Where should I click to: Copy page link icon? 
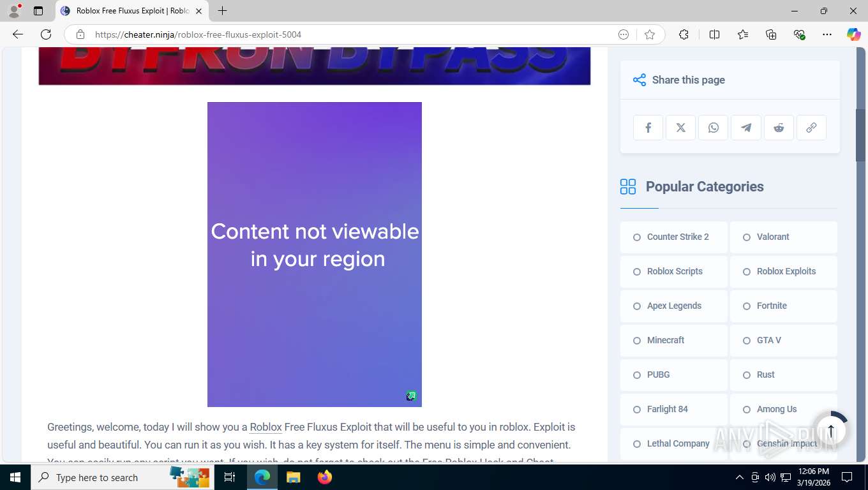pyautogui.click(x=811, y=128)
